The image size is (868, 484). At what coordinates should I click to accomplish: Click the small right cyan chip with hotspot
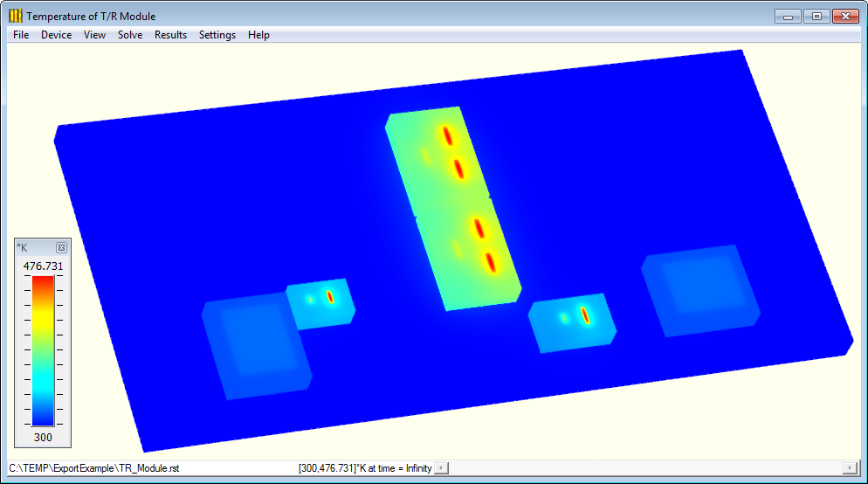pos(572,323)
